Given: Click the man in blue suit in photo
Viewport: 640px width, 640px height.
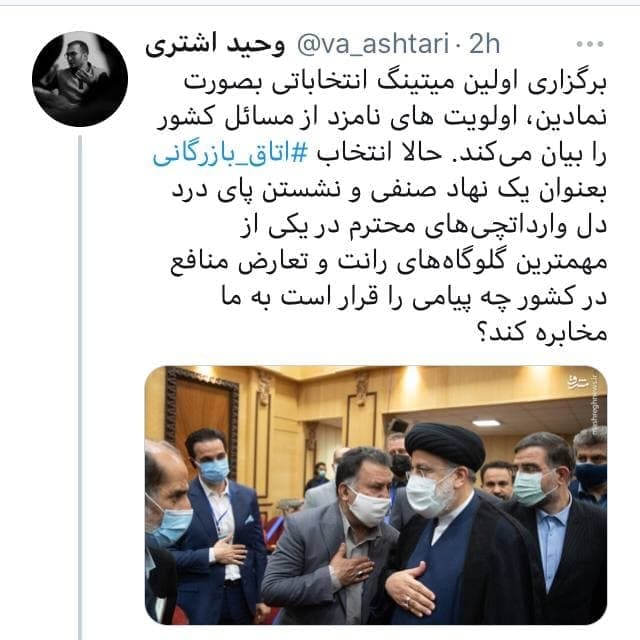Looking at the screenshot, I should [x=216, y=527].
